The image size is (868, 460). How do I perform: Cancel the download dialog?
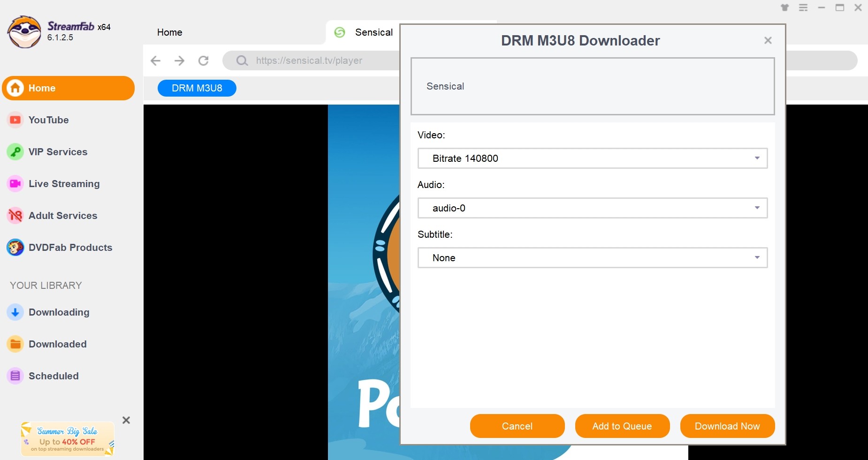(518, 426)
